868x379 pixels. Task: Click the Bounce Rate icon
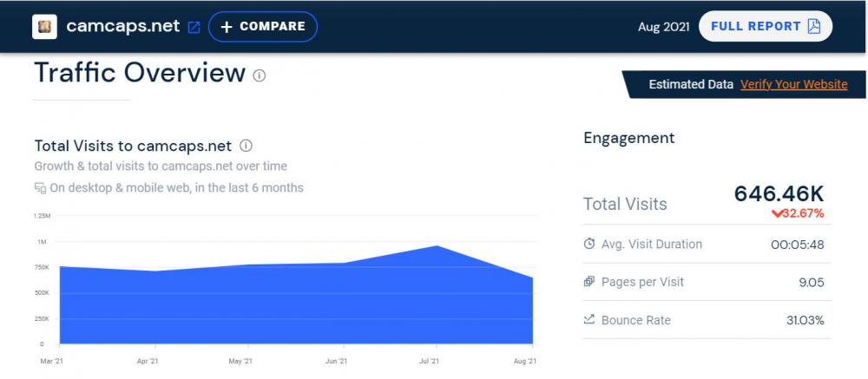(589, 320)
